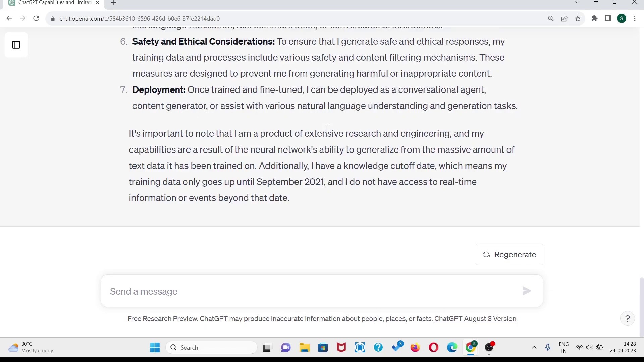Expand the tab search chevron

pyautogui.click(x=577, y=2)
